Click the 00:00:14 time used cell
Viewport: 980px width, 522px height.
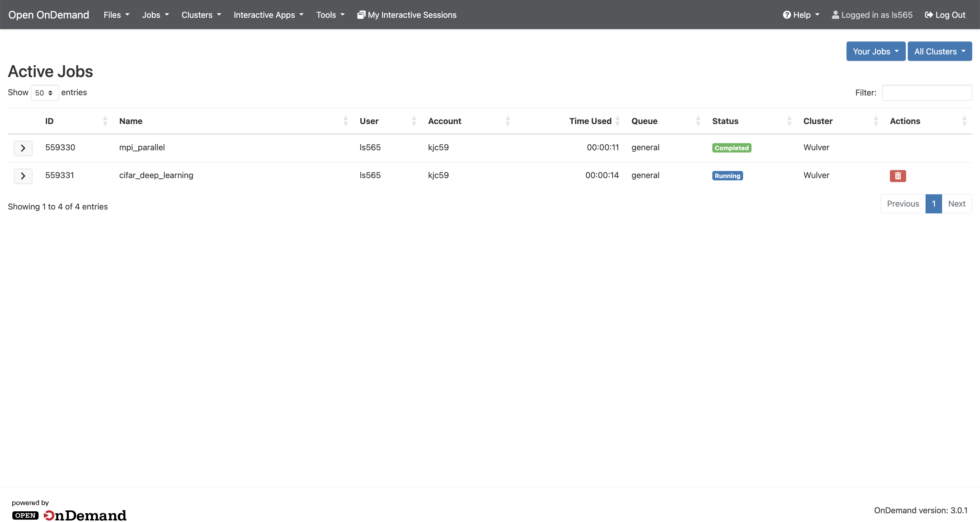(602, 175)
